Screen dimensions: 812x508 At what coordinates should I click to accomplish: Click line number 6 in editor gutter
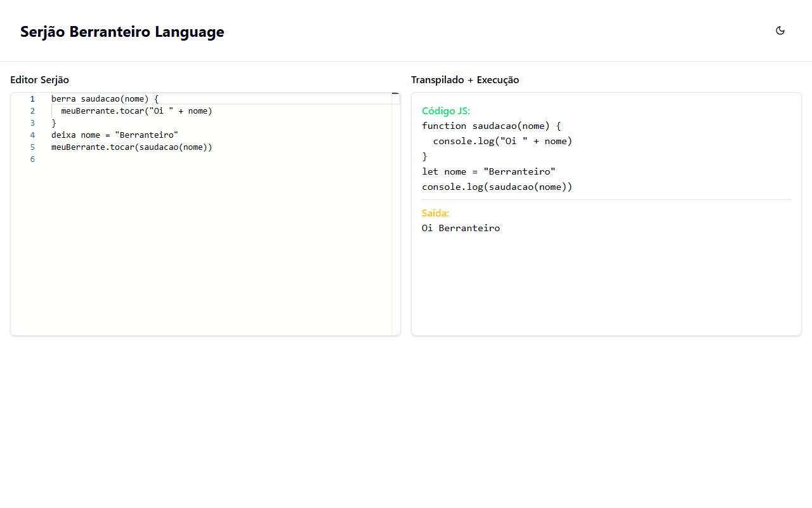(32, 159)
